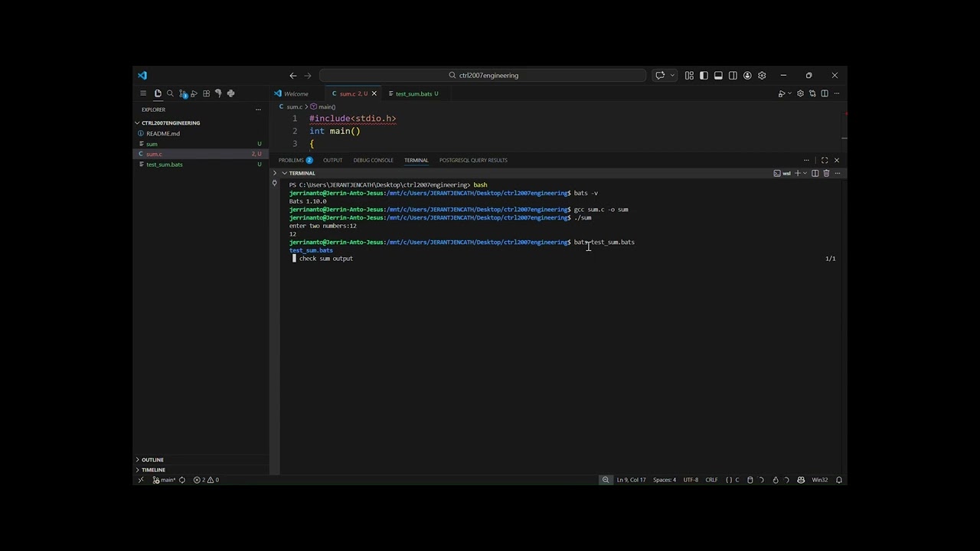Open the PROBLEMS panel tab
The height and width of the screenshot is (551, 980).
[x=296, y=160]
